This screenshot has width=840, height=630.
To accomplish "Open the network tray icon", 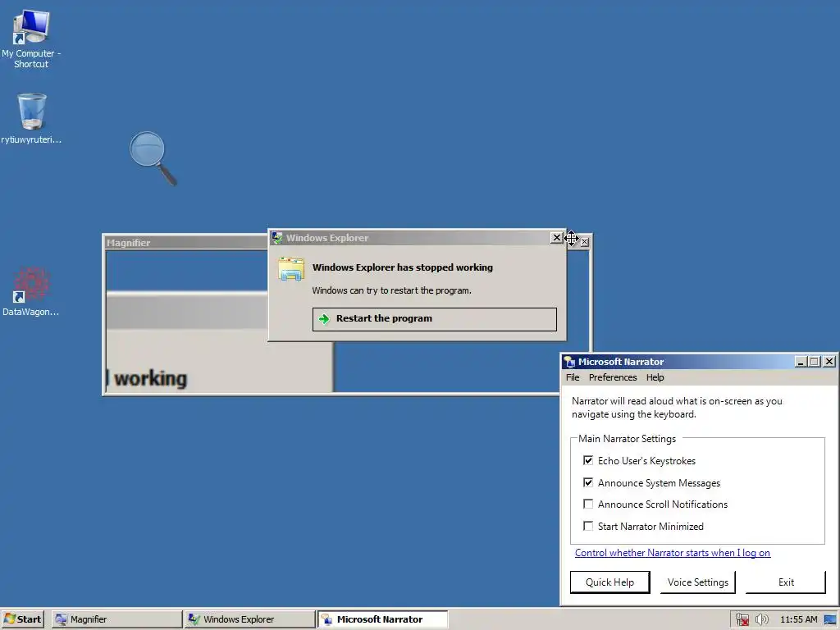I will (x=742, y=619).
